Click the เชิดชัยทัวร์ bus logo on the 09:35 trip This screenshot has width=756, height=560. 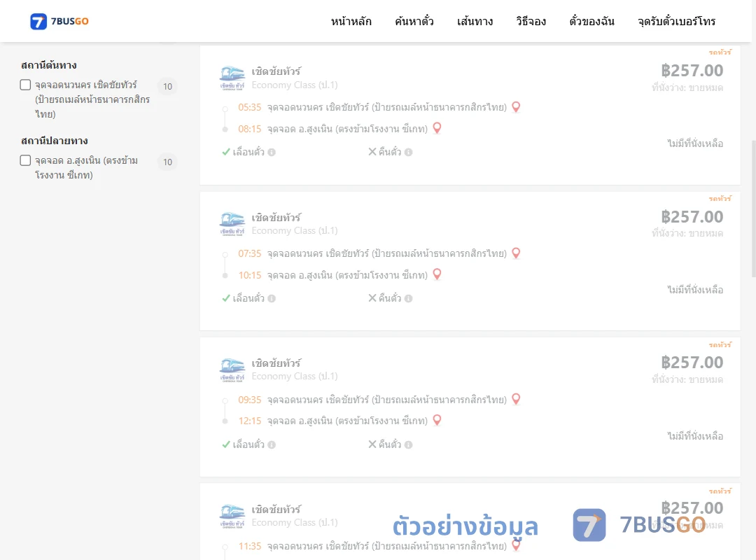click(232, 370)
